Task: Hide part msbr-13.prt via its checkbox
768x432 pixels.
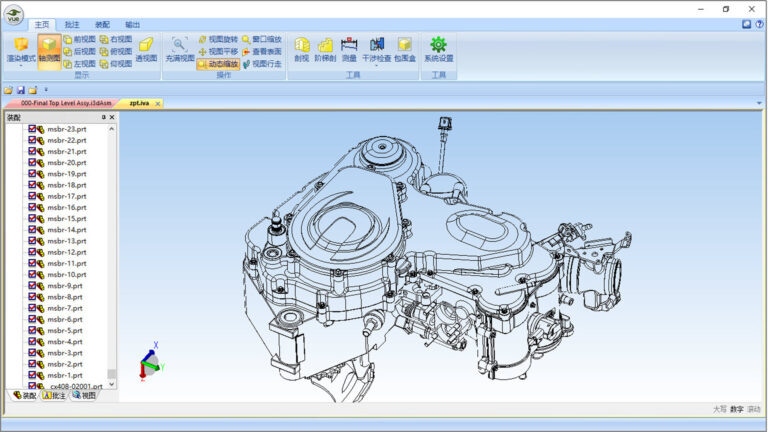Action: pos(32,240)
